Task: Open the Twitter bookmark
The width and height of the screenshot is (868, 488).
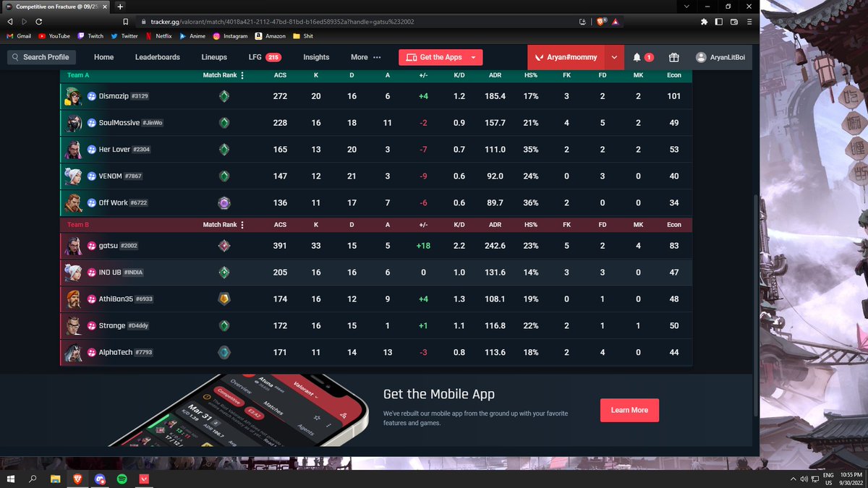Action: pyautogui.click(x=124, y=36)
